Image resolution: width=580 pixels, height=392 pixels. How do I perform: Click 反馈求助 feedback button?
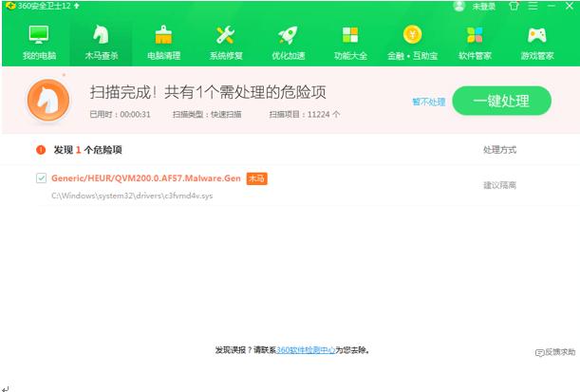(x=555, y=352)
